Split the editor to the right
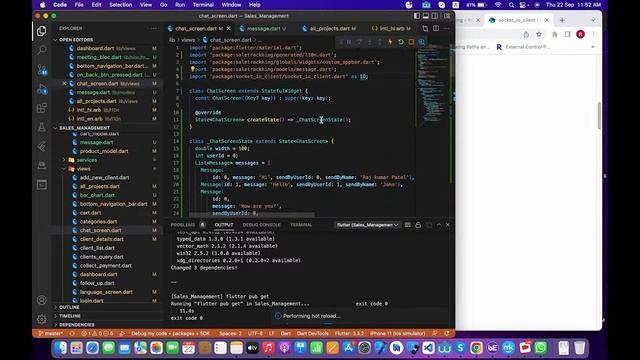The image size is (640, 360). 436,28
